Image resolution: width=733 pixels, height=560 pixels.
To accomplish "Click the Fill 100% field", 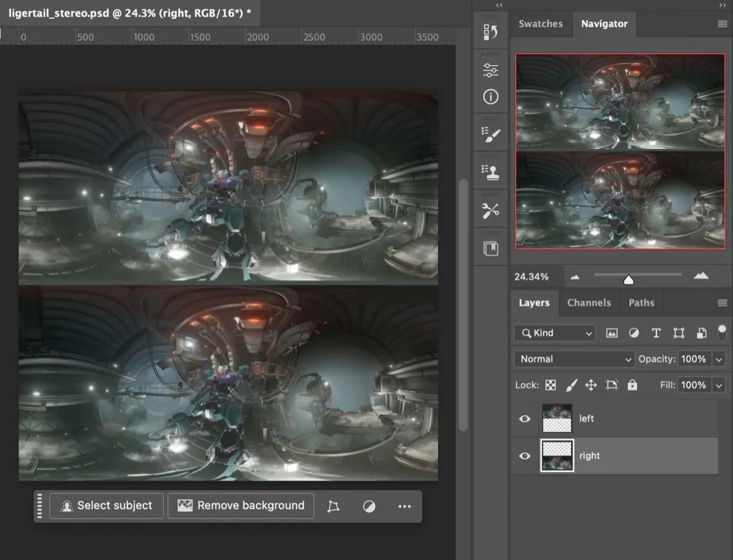I will click(x=694, y=385).
